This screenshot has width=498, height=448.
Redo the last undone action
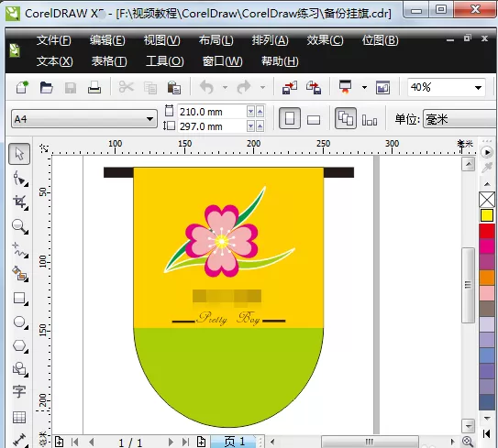(244, 87)
